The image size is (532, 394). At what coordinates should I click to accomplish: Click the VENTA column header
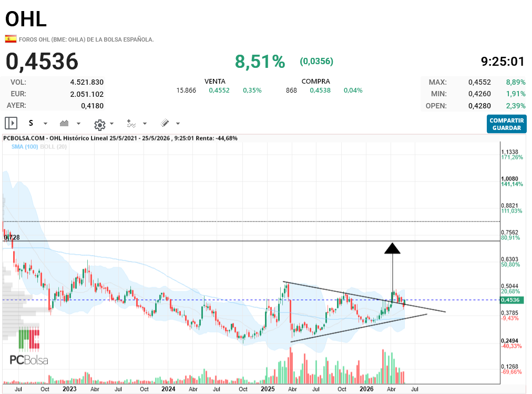[x=215, y=82]
